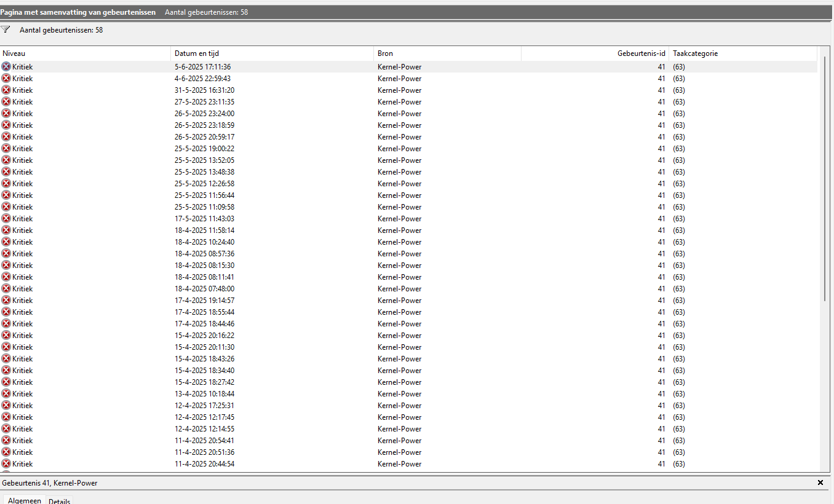The width and height of the screenshot is (834, 504).
Task: Click event id 41 in the 27-5-2025 row
Action: click(661, 102)
